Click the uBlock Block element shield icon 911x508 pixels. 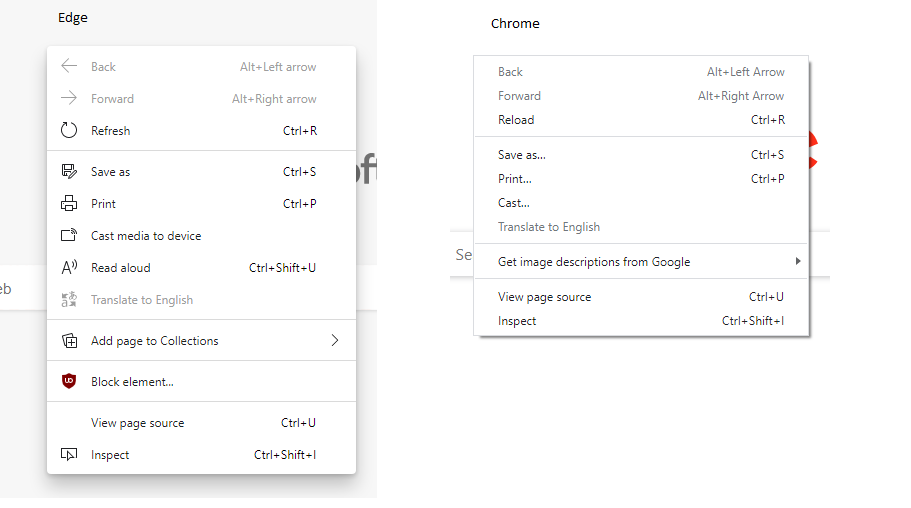click(69, 382)
